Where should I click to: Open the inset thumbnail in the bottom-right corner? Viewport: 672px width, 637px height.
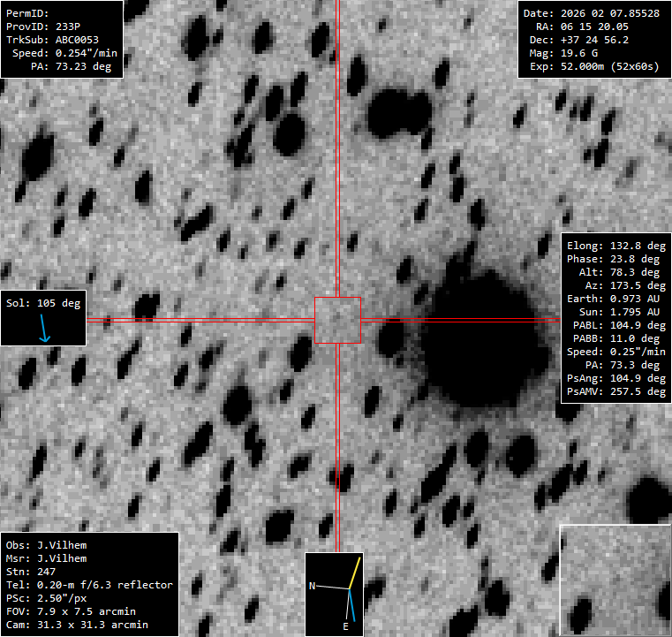(615, 580)
